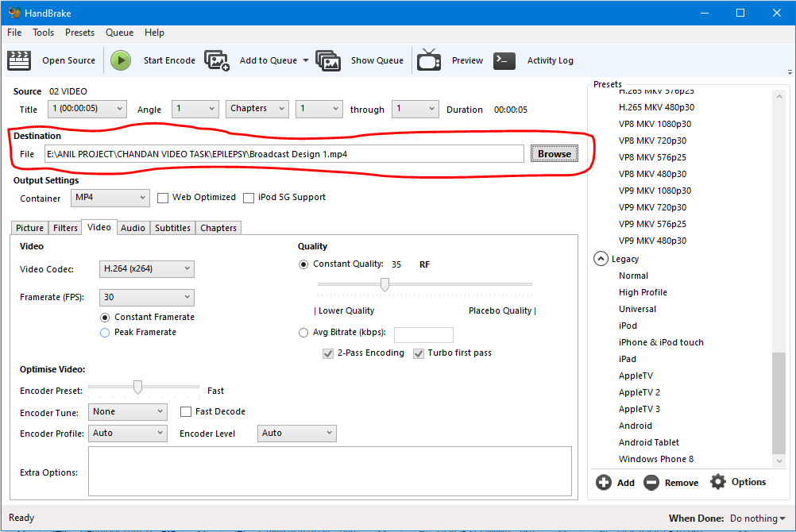Click the Add to Queue icon

click(x=217, y=60)
